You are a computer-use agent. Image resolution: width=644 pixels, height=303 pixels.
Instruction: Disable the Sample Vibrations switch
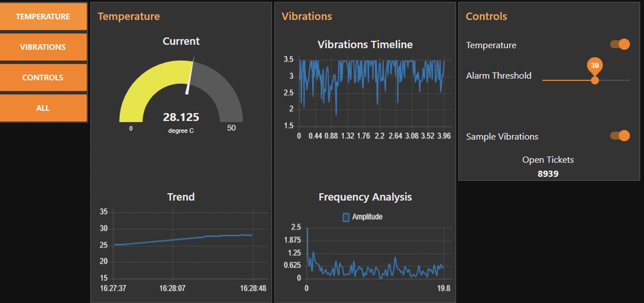click(620, 136)
